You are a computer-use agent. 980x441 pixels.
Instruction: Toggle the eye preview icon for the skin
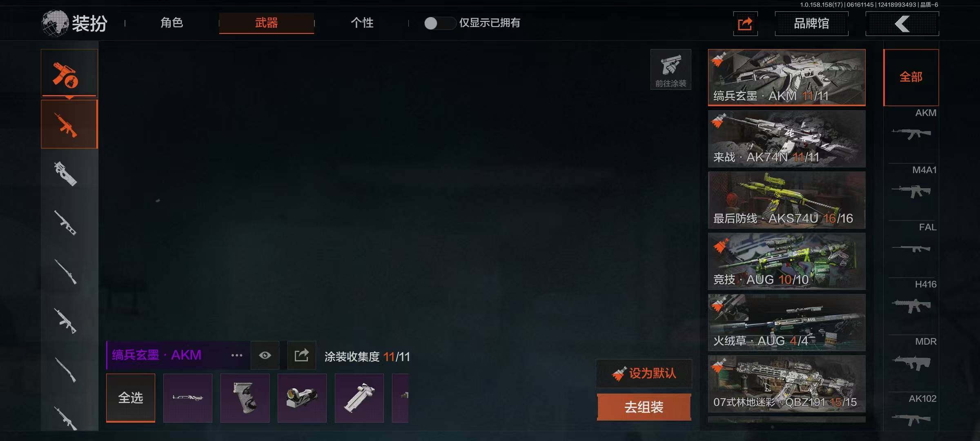[x=265, y=355]
